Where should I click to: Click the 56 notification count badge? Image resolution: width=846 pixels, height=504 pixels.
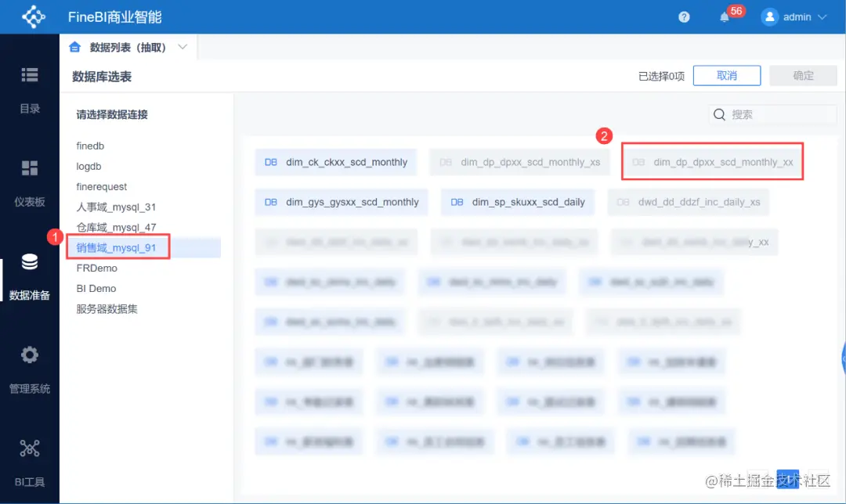tap(736, 11)
